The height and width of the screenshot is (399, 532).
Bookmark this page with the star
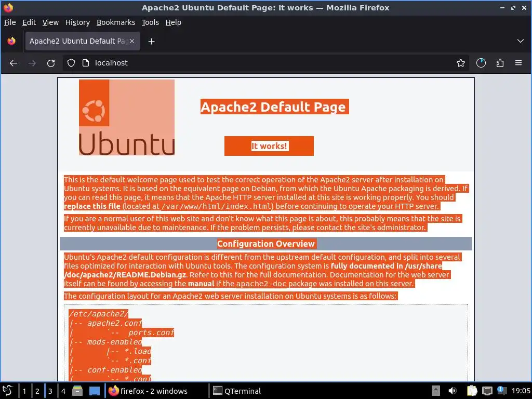(460, 63)
